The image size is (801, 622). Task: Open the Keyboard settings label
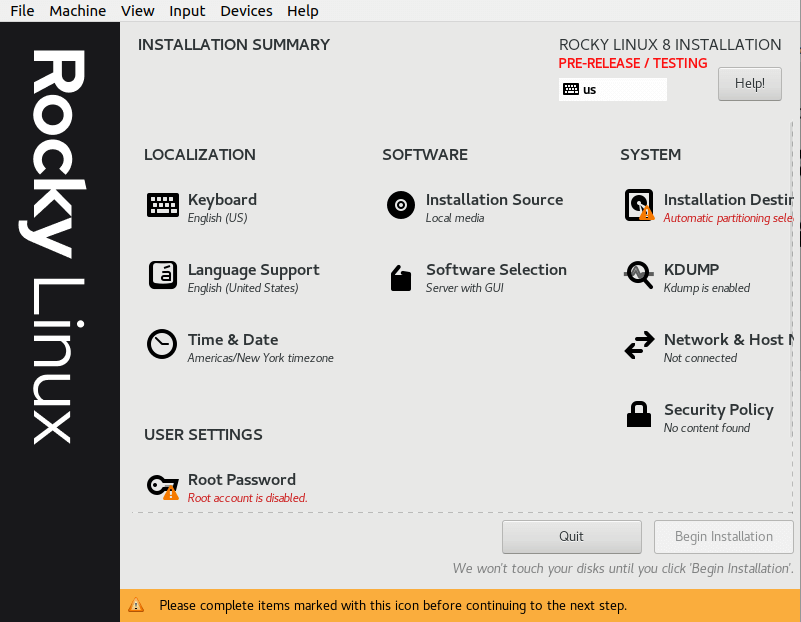[x=222, y=200]
